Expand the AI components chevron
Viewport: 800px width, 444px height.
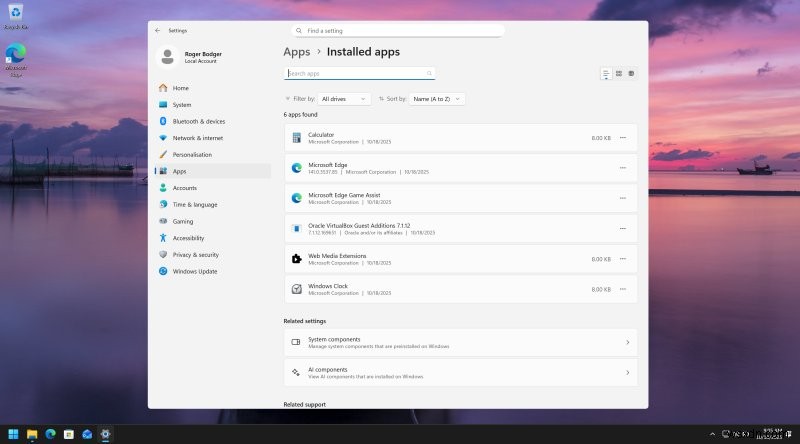(x=628, y=373)
